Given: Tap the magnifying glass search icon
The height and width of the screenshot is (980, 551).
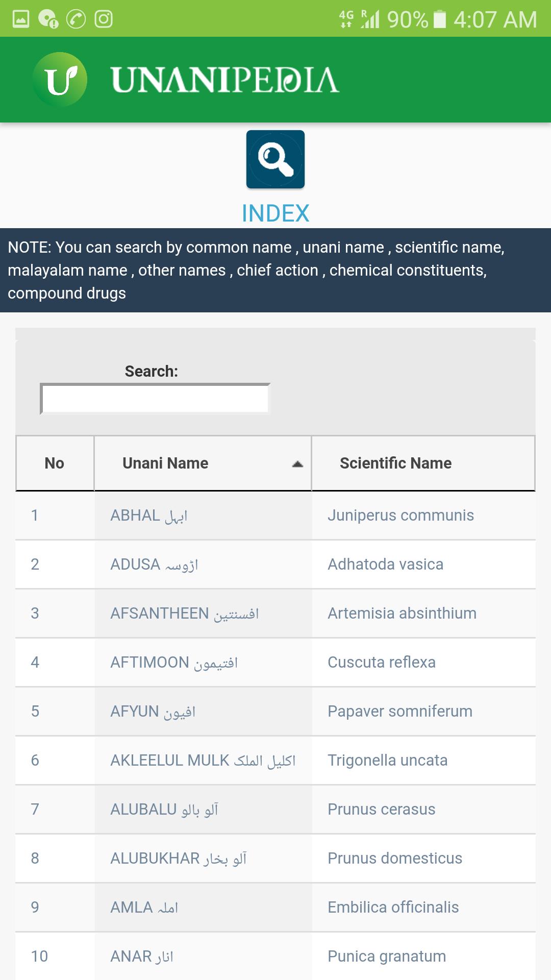Looking at the screenshot, I should pos(275,159).
